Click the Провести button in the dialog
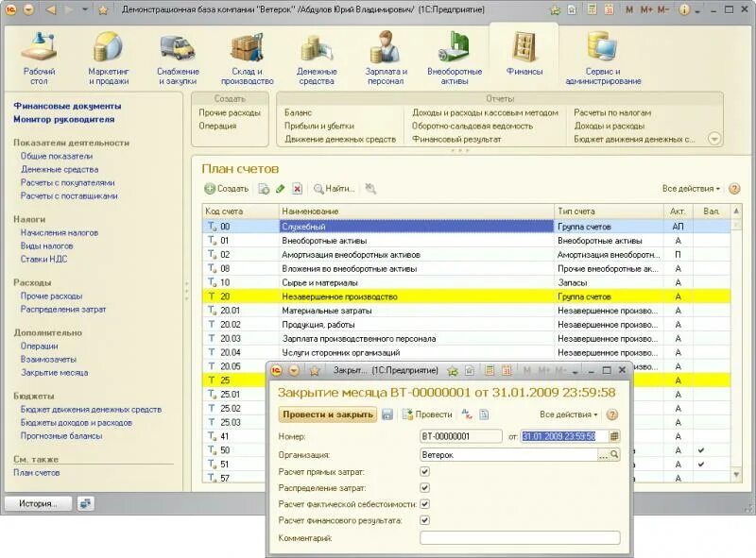This screenshot has width=756, height=558. [427, 414]
